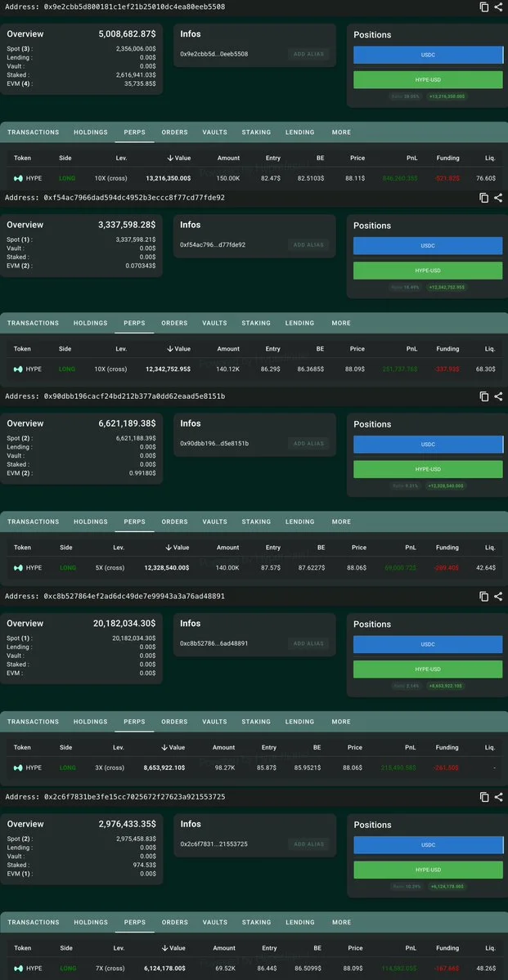Click HYPE token icon in 6,124,178.00$ row

coord(18,968)
